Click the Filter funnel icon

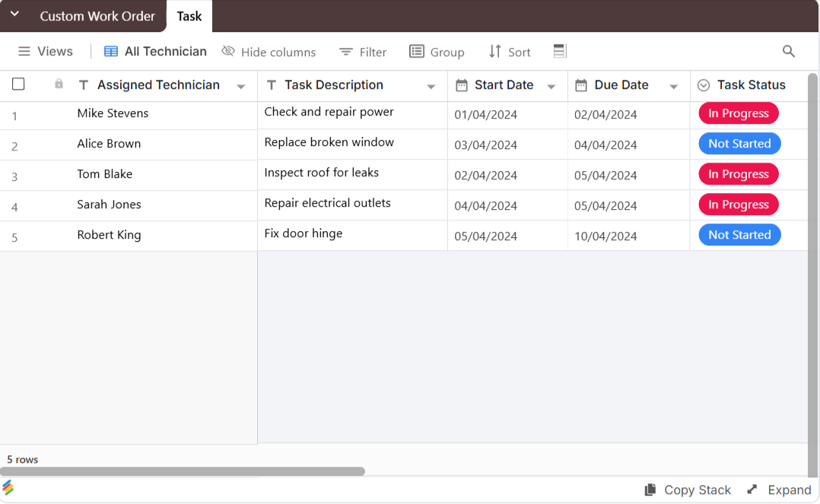click(x=345, y=52)
